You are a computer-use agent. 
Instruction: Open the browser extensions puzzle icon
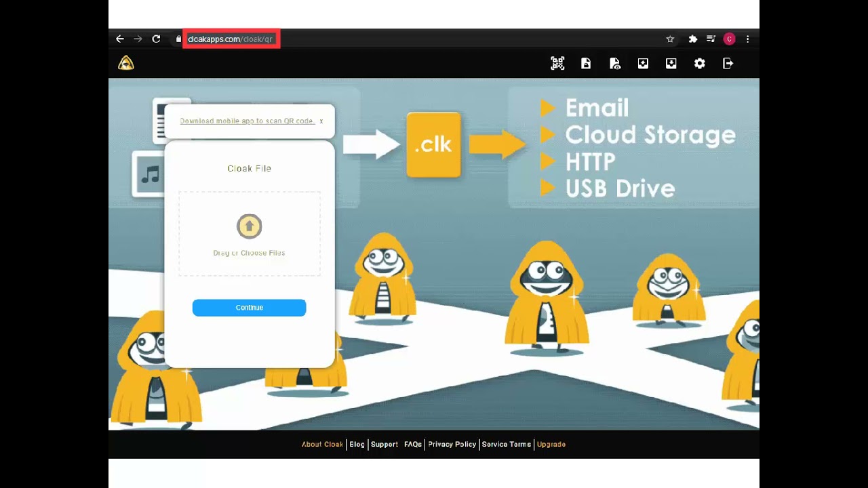tap(692, 39)
